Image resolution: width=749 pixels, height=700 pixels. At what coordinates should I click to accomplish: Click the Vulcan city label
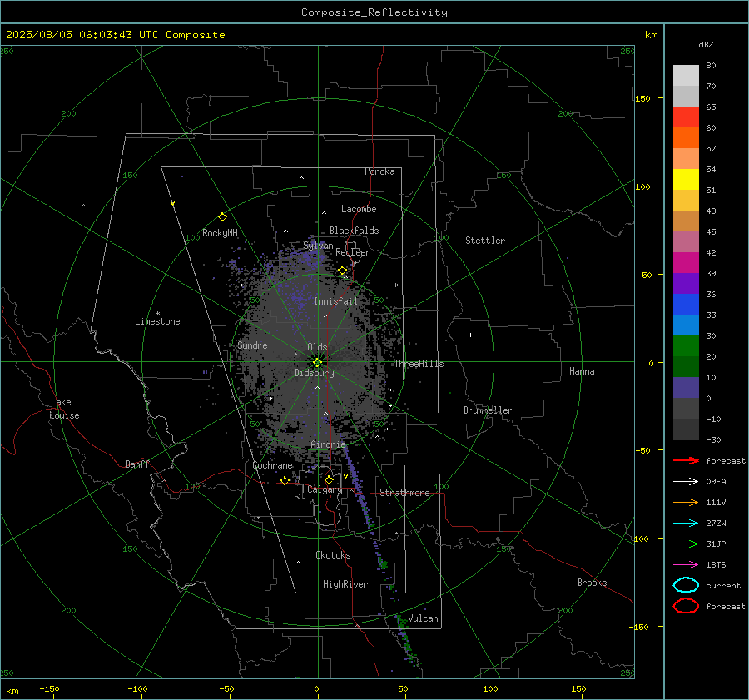[x=423, y=618]
